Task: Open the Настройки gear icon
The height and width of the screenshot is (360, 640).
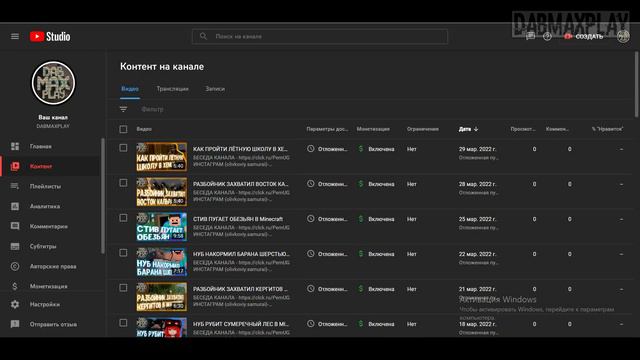Action: click(x=15, y=304)
